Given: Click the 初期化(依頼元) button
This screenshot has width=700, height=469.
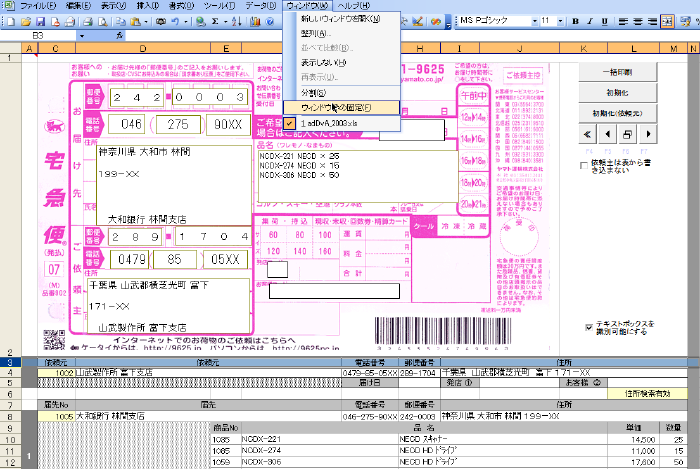Looking at the screenshot, I should click(x=618, y=113).
